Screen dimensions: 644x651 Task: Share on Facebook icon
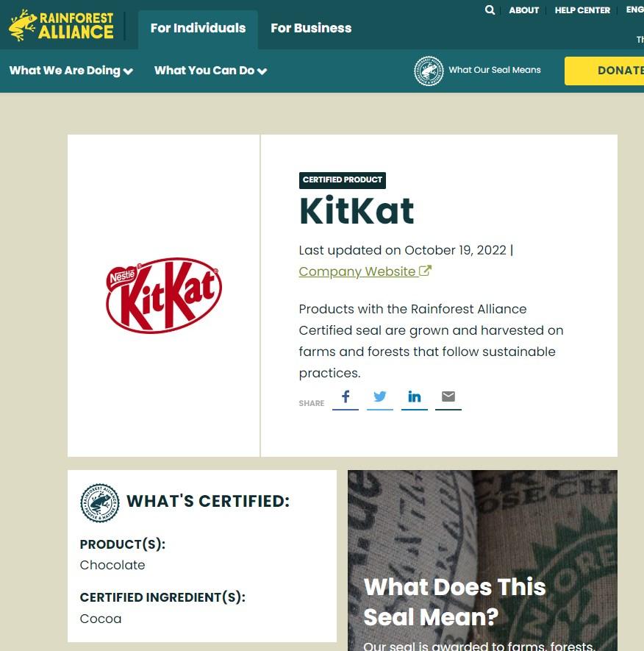point(346,397)
